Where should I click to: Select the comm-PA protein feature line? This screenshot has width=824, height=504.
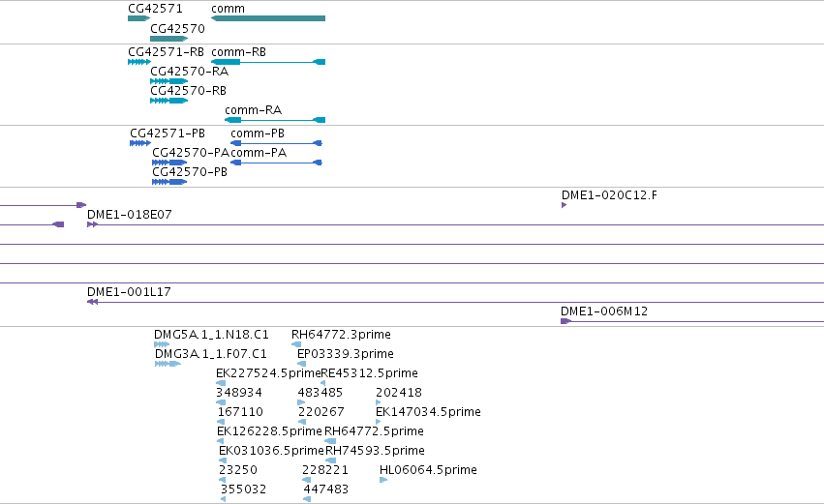pyautogui.click(x=276, y=163)
